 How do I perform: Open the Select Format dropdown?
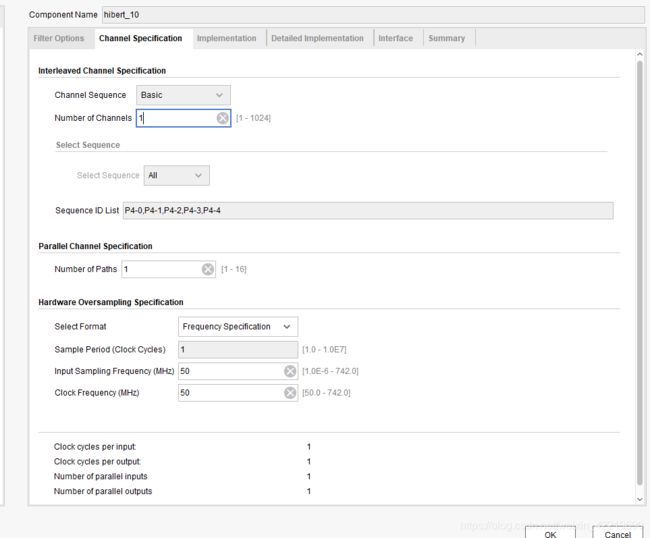[238, 327]
